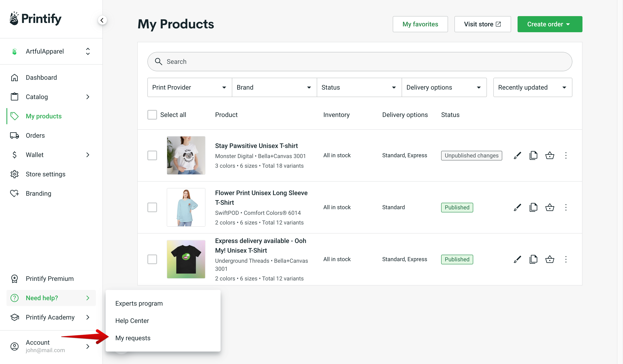
Task: Click the Create order button
Action: 550,24
